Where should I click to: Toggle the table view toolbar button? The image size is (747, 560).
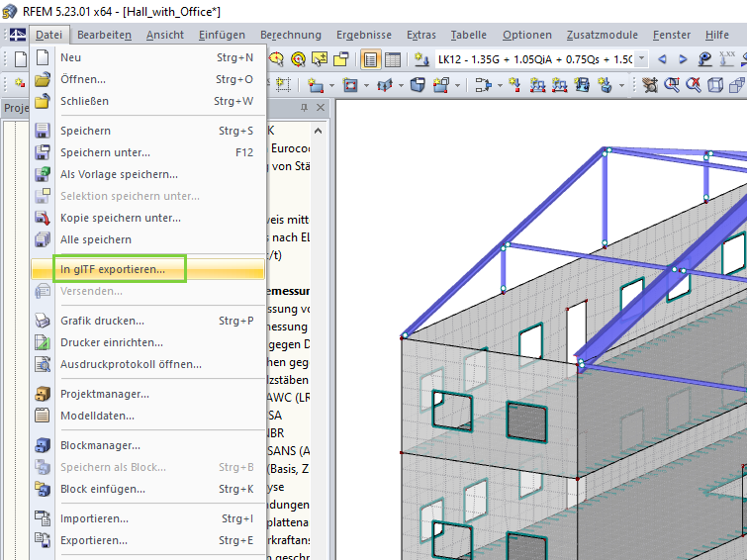tap(393, 59)
